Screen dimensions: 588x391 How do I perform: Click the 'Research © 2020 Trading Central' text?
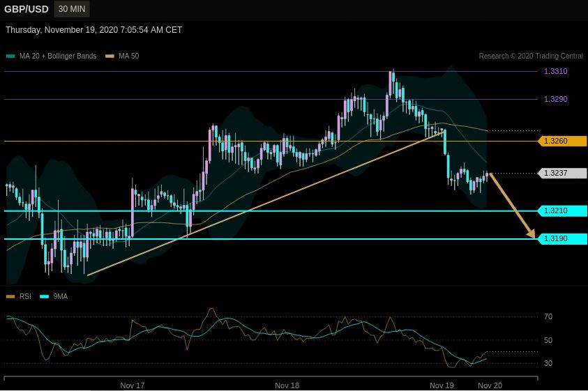point(531,56)
